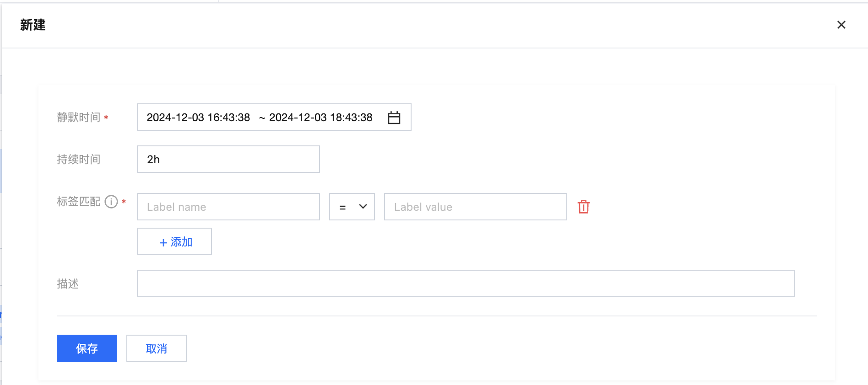868x385 pixels.
Task: Click the plus icon in the 添加 button
Action: [x=163, y=242]
